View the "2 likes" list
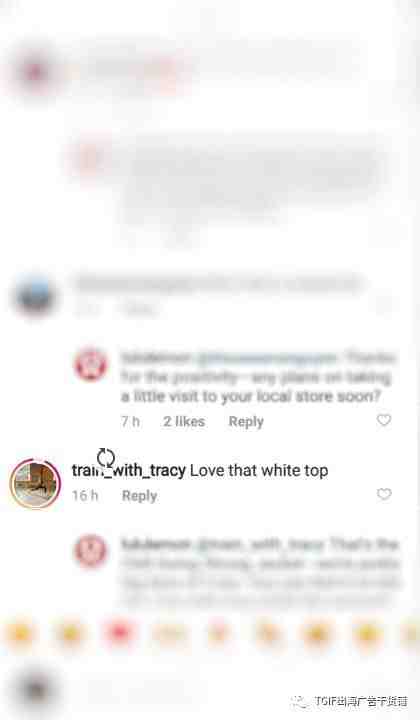 (184, 421)
